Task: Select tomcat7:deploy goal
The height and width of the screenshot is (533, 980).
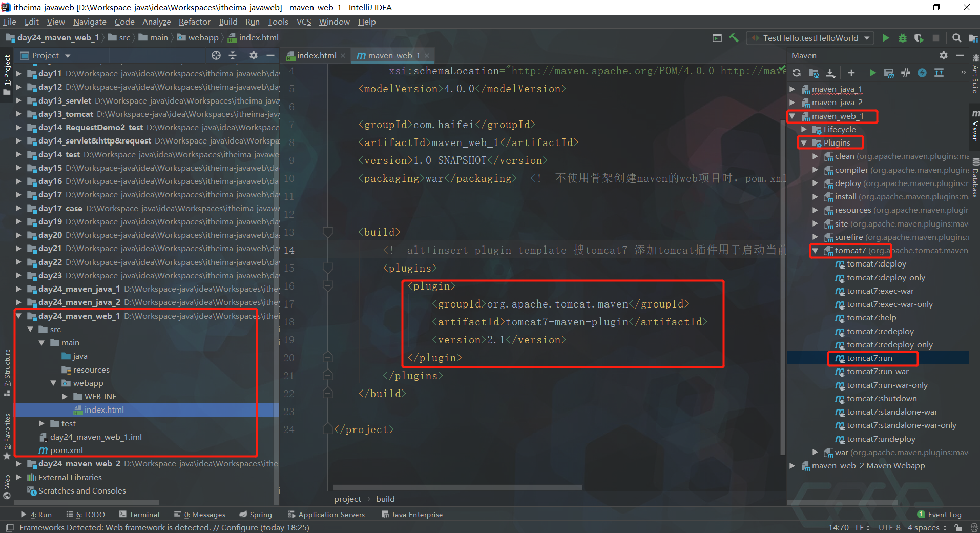Action: pyautogui.click(x=877, y=264)
